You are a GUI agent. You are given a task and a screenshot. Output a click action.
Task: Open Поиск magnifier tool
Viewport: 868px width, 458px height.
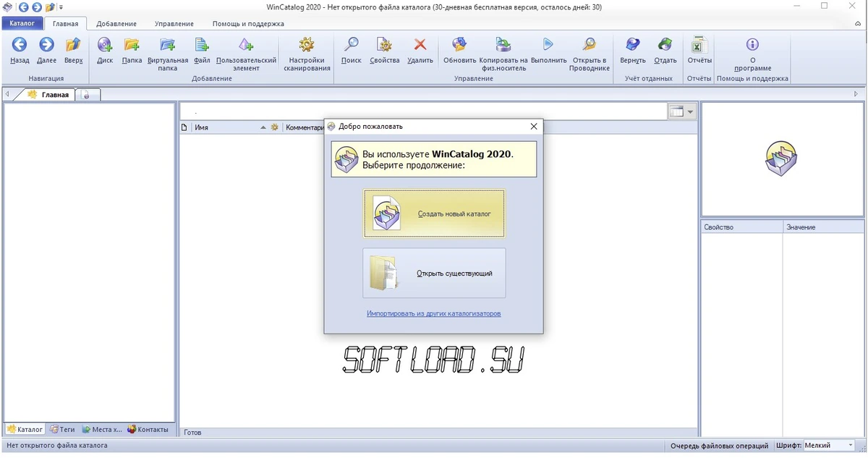351,51
